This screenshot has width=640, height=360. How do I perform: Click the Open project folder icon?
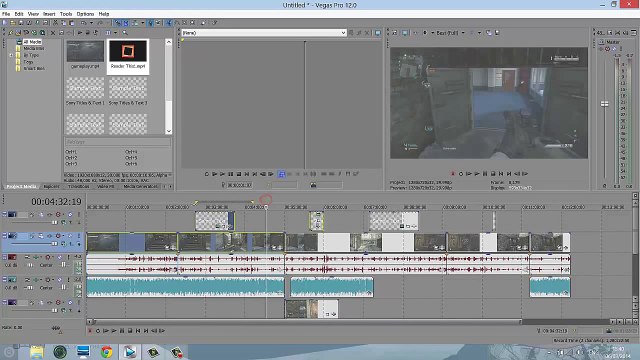13,23
